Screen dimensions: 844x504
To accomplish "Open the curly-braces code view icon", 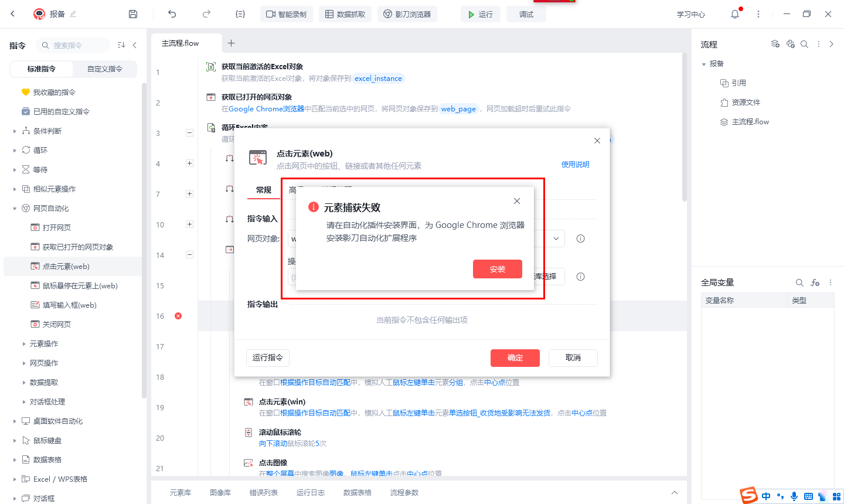I will [240, 14].
